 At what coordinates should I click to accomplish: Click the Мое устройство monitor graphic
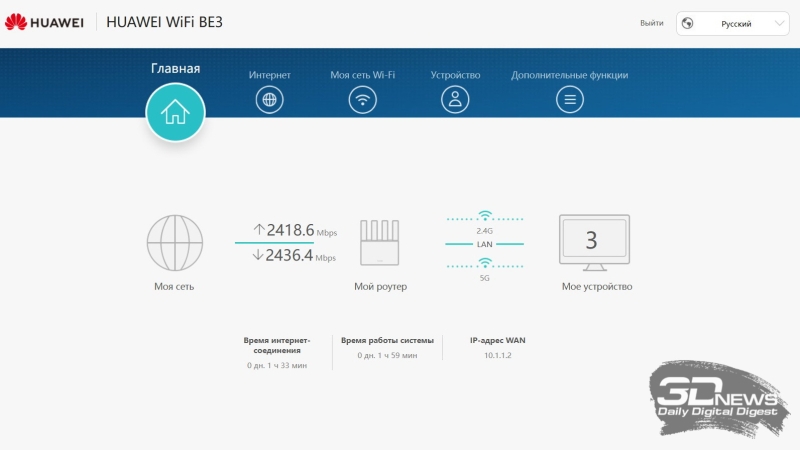[595, 242]
